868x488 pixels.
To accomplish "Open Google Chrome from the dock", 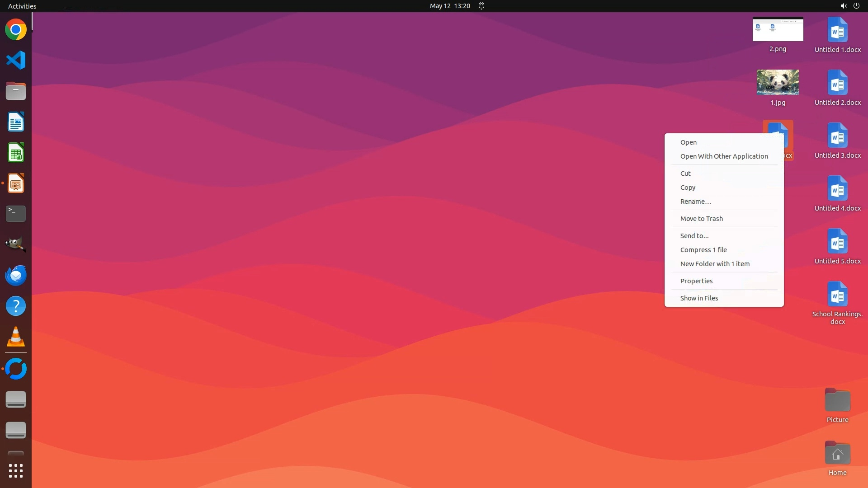I will coord(16,30).
